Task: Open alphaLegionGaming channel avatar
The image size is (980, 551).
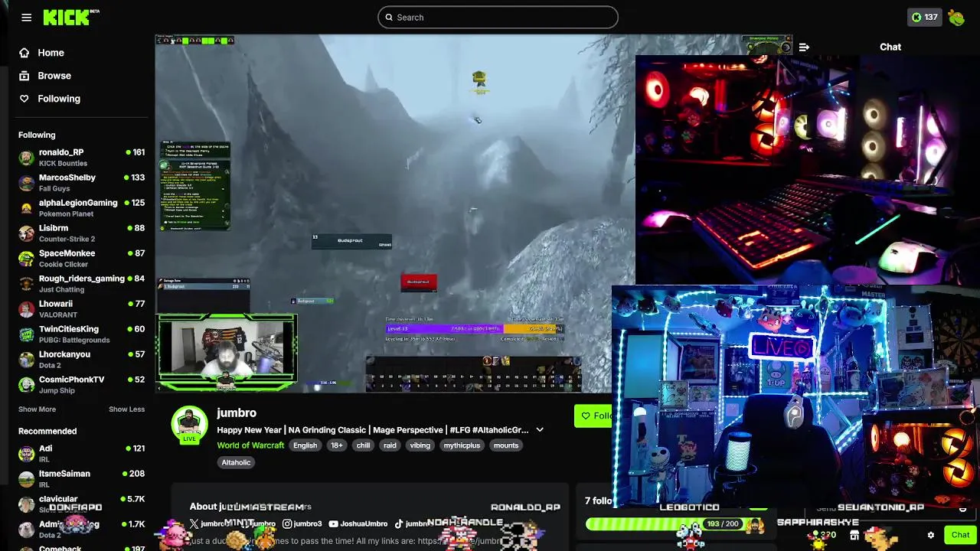Action: [x=27, y=208]
